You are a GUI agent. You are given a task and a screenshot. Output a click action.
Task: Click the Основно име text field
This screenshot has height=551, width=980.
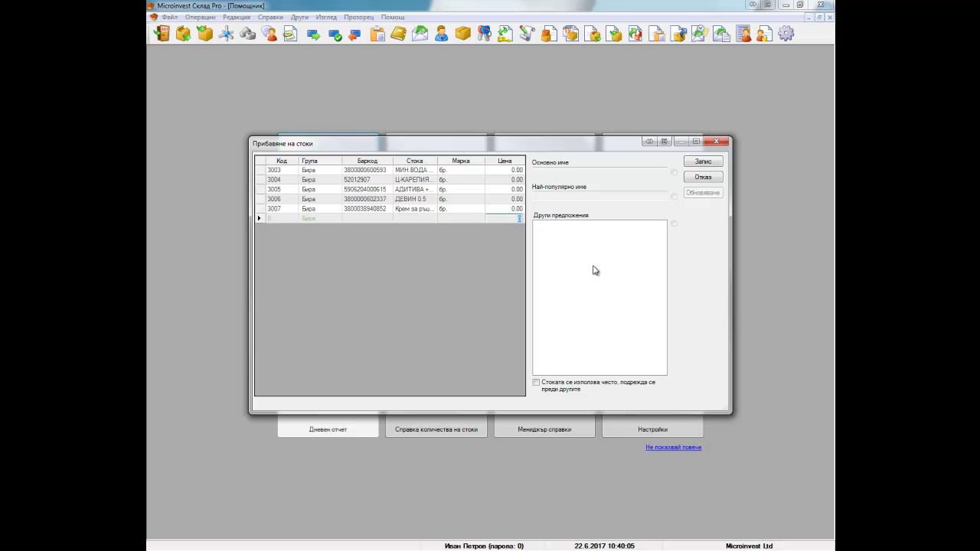[x=599, y=172]
